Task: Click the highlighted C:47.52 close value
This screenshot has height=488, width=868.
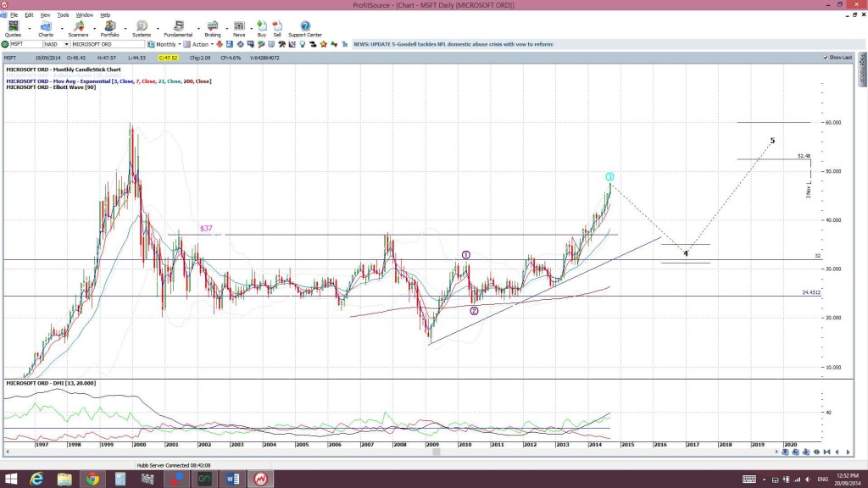Action: pos(168,58)
